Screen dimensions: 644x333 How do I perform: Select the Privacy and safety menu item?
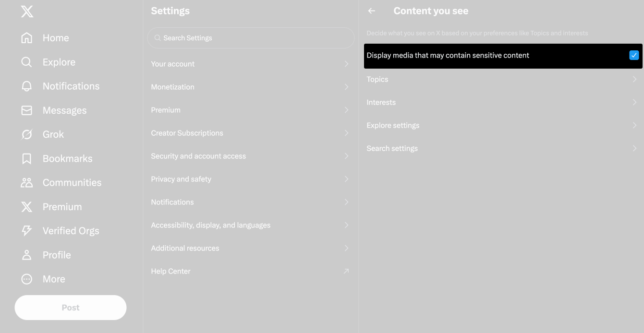pos(250,178)
